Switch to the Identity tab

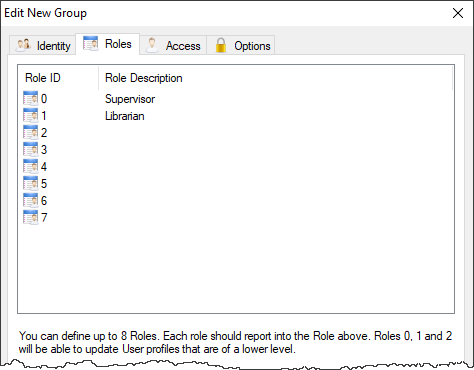pos(42,45)
